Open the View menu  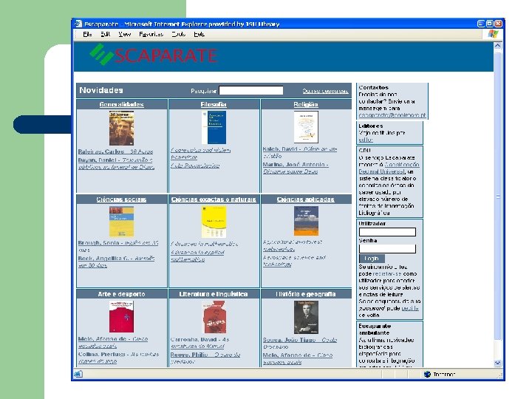pyautogui.click(x=125, y=34)
